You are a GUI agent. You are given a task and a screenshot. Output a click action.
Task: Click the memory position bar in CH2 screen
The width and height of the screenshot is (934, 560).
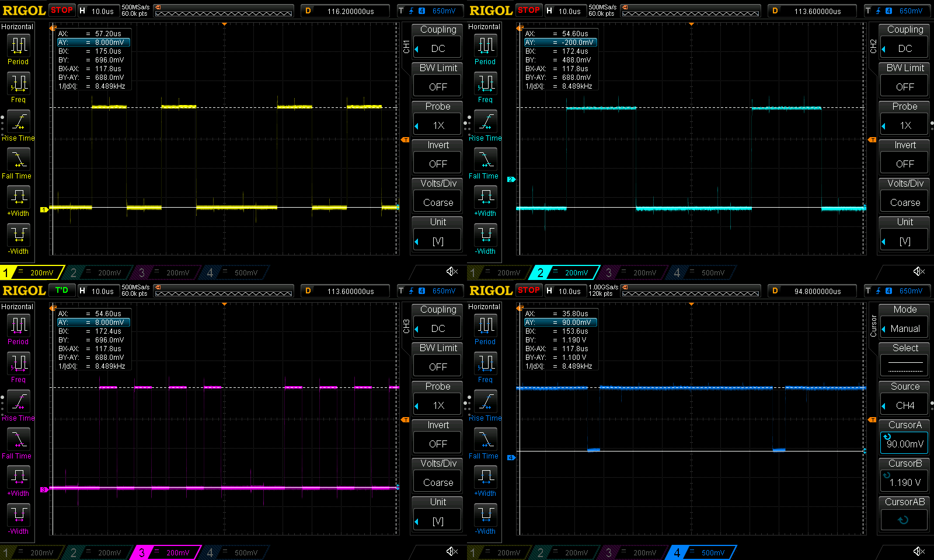pyautogui.click(x=691, y=11)
